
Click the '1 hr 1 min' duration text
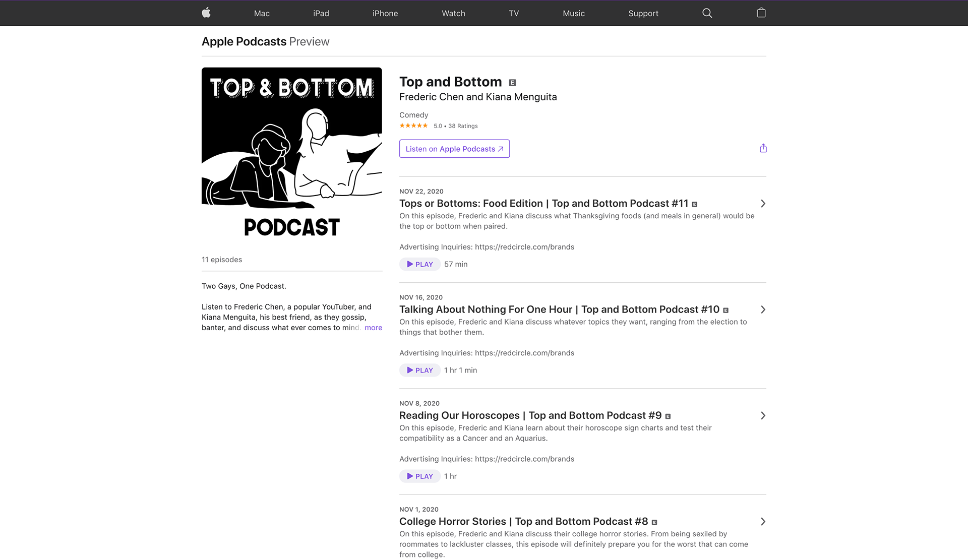pyautogui.click(x=460, y=370)
